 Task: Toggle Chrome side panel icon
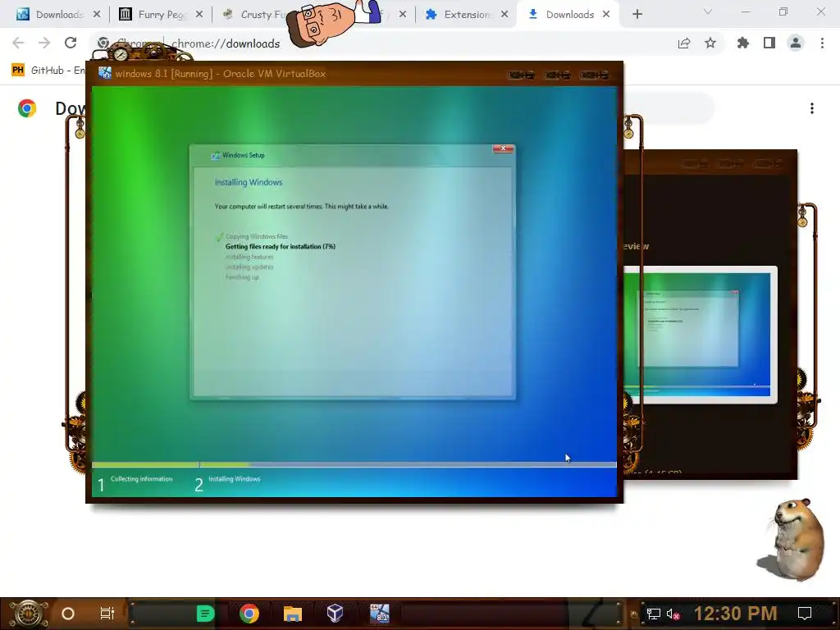(x=769, y=43)
